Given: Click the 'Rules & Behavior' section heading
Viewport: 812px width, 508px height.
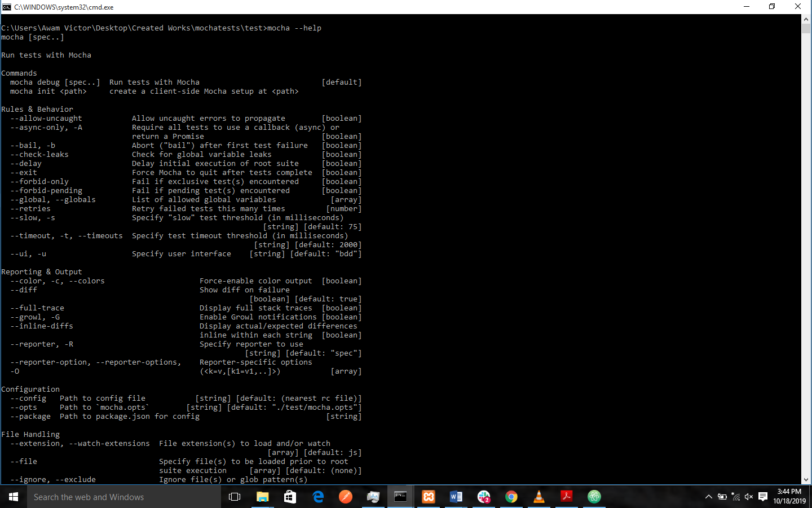Looking at the screenshot, I should coord(37,110).
